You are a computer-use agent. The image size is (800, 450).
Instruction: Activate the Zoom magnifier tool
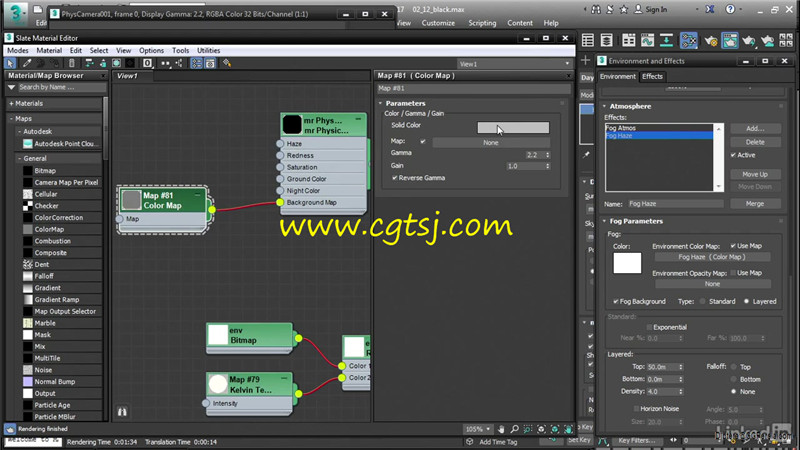tap(514, 429)
